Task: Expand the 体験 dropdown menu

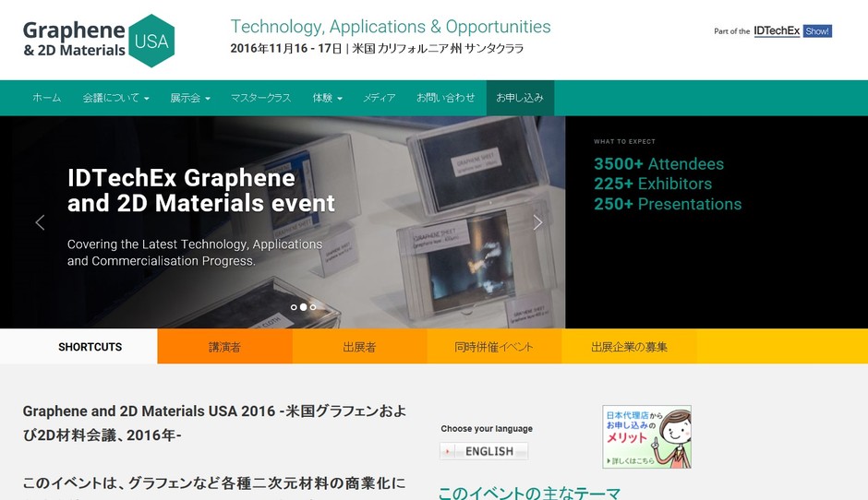Action: click(327, 98)
